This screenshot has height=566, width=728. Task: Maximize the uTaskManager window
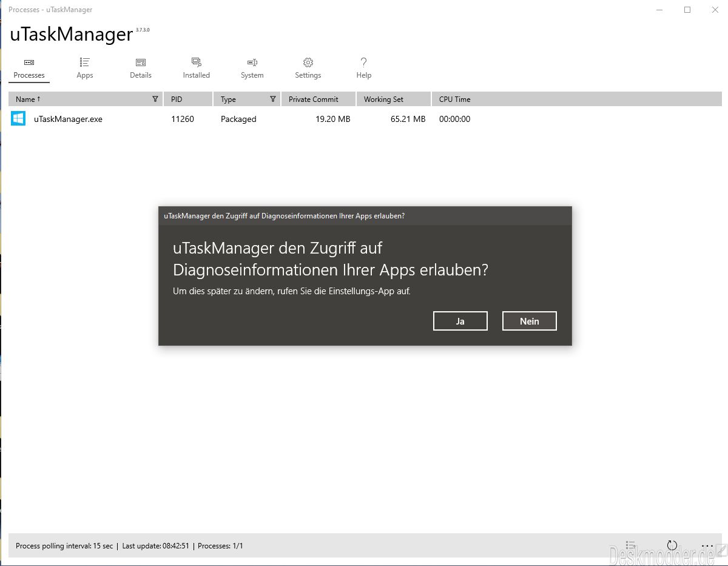point(687,10)
